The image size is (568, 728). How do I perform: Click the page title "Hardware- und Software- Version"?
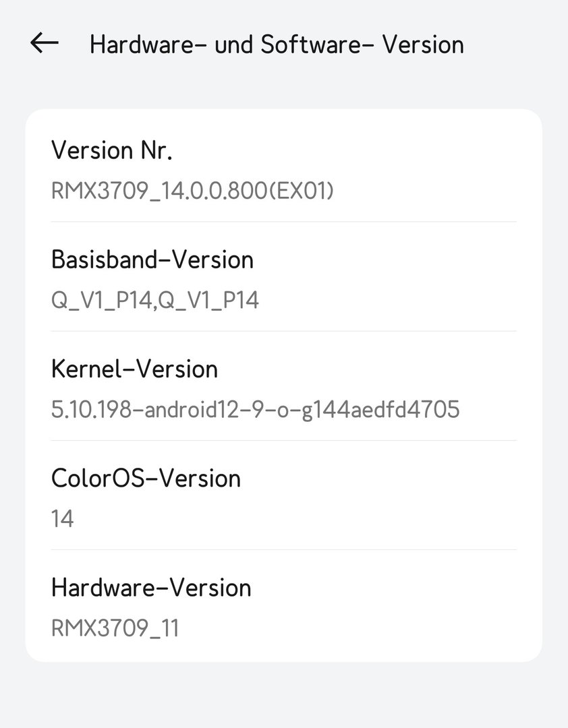(277, 44)
